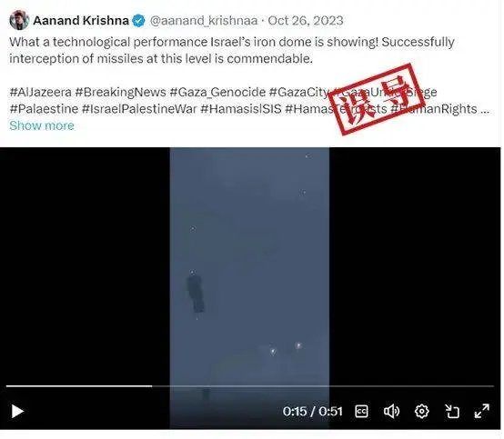Follow the #BreakingNews hashtag

(x=120, y=93)
